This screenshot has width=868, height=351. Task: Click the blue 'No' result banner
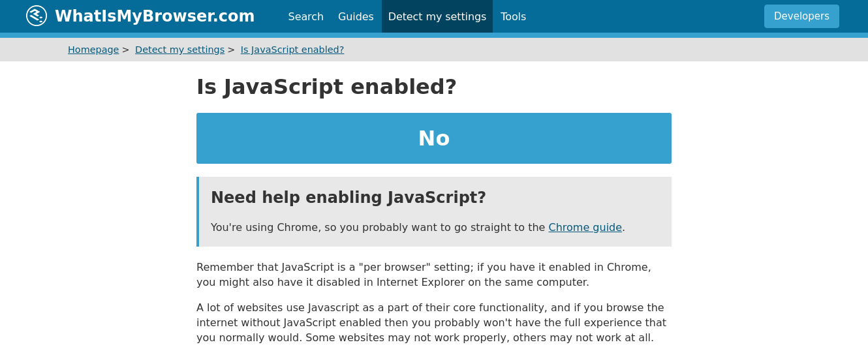pos(294,138)
